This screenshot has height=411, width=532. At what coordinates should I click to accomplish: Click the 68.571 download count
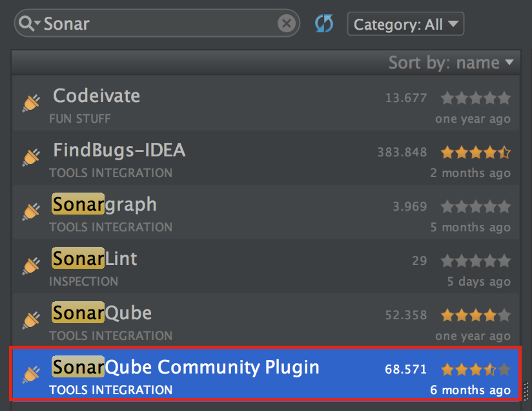[406, 369]
